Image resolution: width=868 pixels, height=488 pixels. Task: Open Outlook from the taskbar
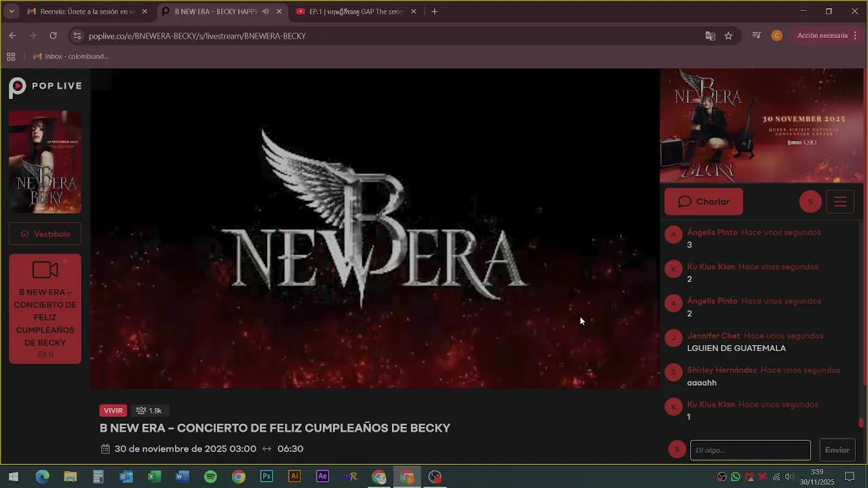pyautogui.click(x=126, y=477)
